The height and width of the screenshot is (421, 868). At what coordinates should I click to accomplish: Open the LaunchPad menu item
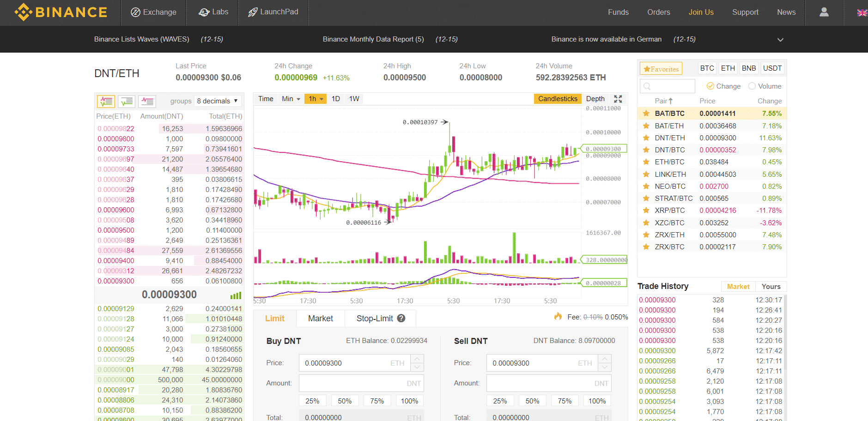pos(273,12)
